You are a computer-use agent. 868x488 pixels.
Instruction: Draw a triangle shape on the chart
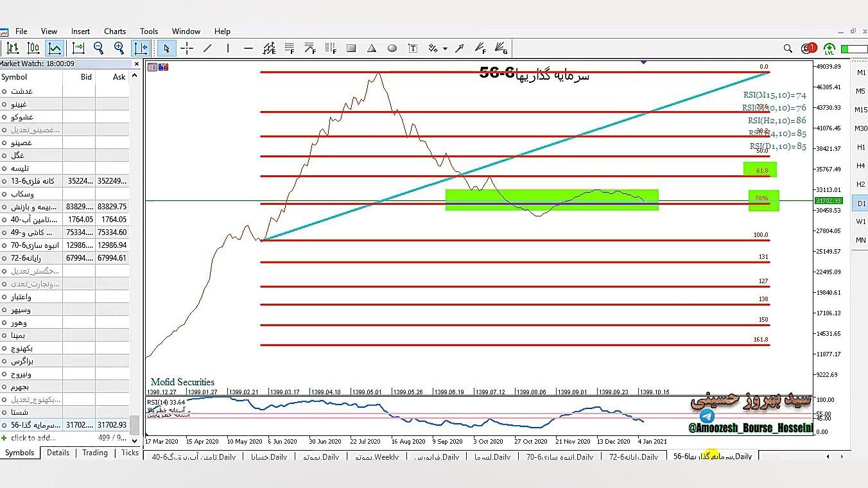pyautogui.click(x=372, y=48)
